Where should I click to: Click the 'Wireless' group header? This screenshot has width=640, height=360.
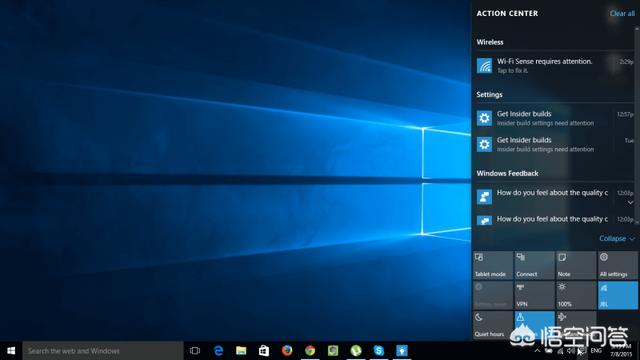tap(490, 42)
